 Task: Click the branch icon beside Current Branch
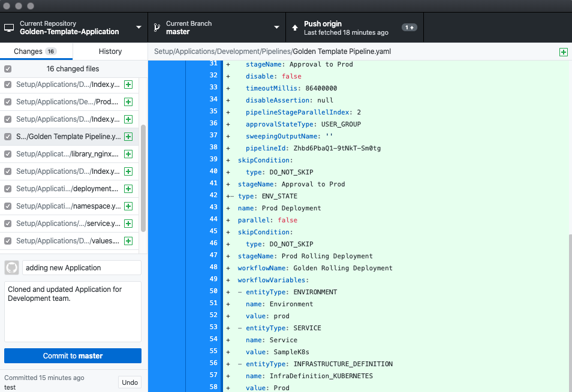click(x=157, y=28)
